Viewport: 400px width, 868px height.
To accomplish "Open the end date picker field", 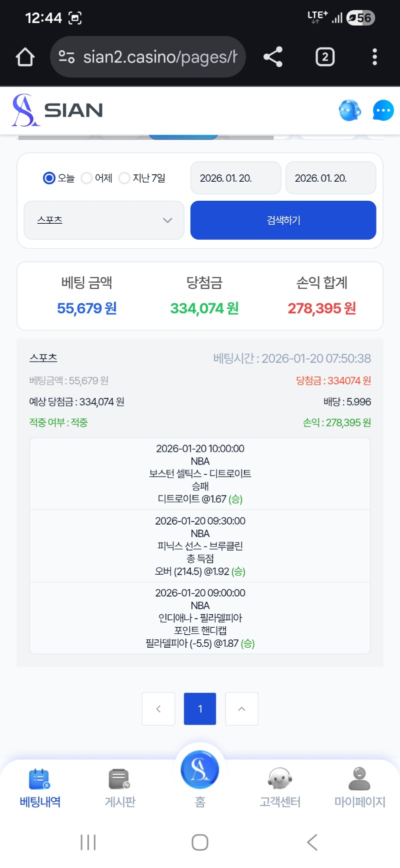I will click(x=330, y=178).
